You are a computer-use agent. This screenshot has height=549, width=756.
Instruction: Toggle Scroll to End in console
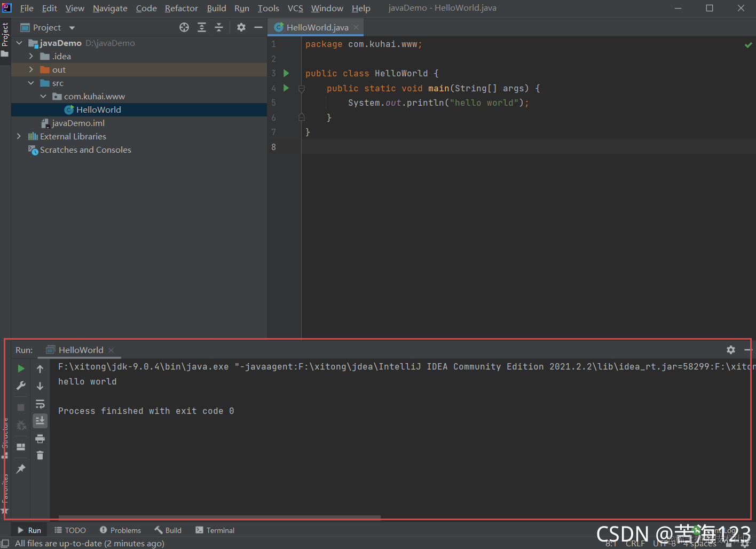coord(40,421)
